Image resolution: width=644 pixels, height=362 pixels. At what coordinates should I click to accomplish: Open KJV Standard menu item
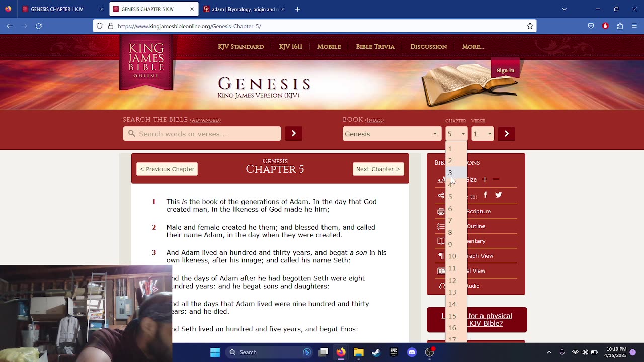pos(240,47)
